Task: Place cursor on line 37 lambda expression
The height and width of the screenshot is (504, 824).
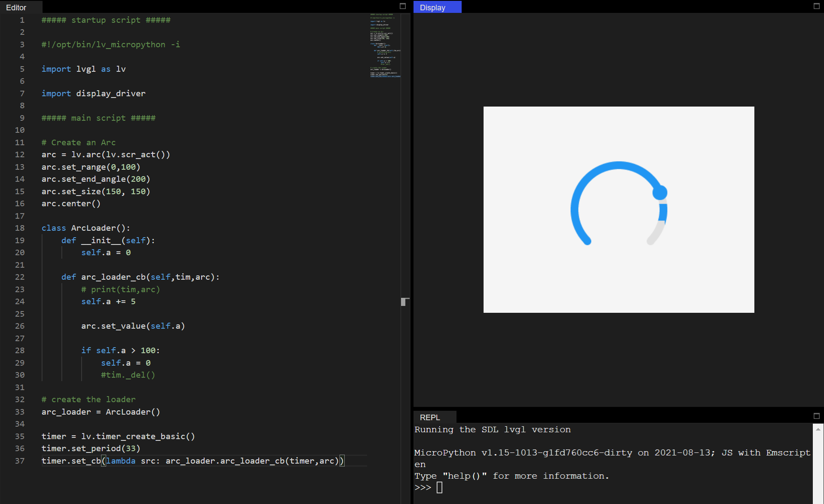Action: [x=122, y=461]
